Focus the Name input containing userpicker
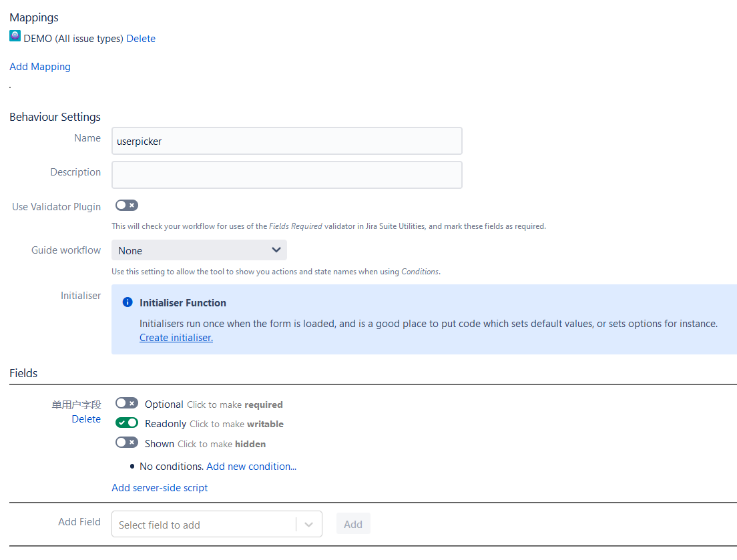Viewport: 737px width, 560px height. click(x=286, y=141)
